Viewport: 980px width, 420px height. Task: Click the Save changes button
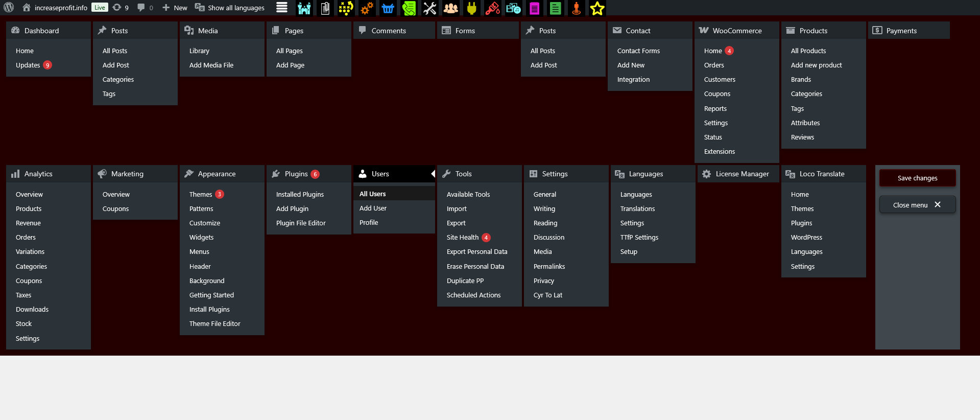pos(918,178)
